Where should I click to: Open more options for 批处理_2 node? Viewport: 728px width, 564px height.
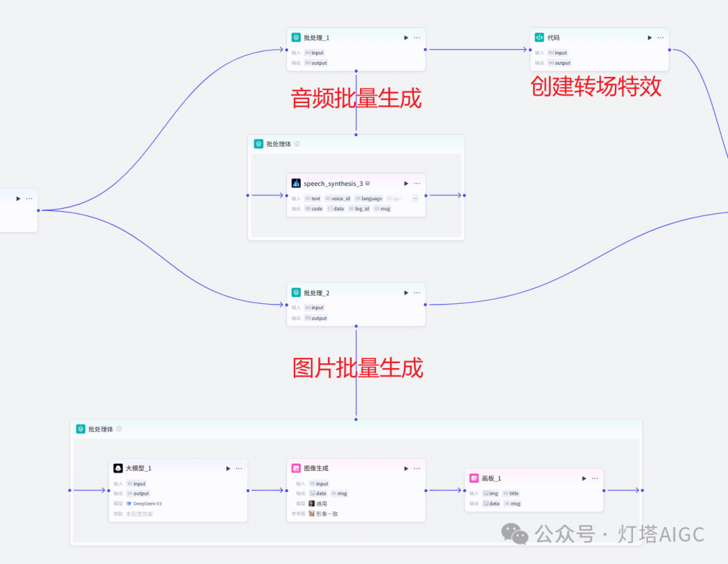(417, 292)
